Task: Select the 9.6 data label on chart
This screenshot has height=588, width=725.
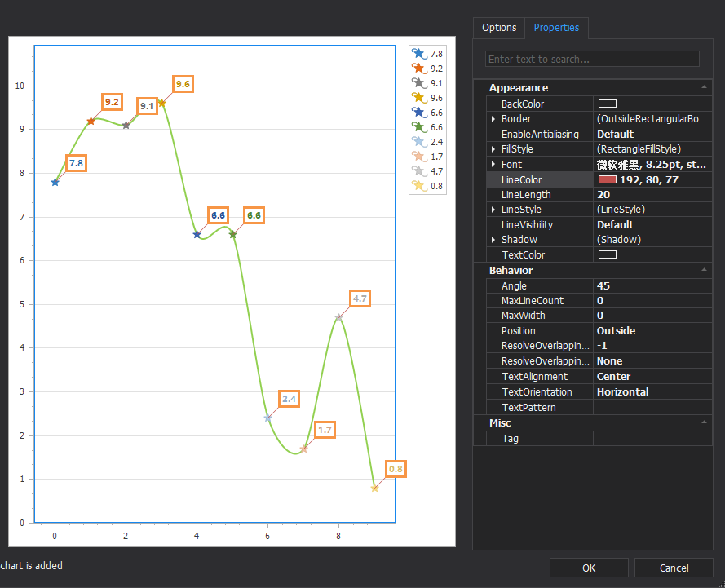Action: tap(183, 84)
